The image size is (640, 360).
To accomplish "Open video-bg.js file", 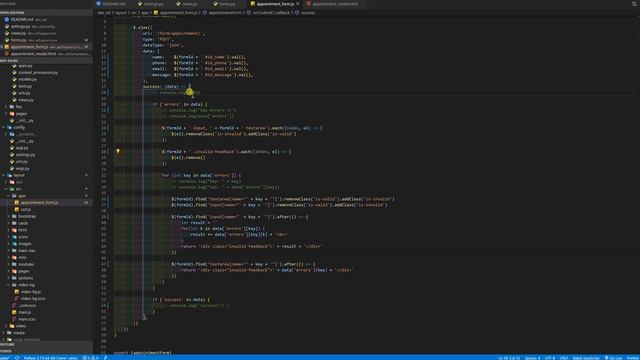I will click(31, 292).
